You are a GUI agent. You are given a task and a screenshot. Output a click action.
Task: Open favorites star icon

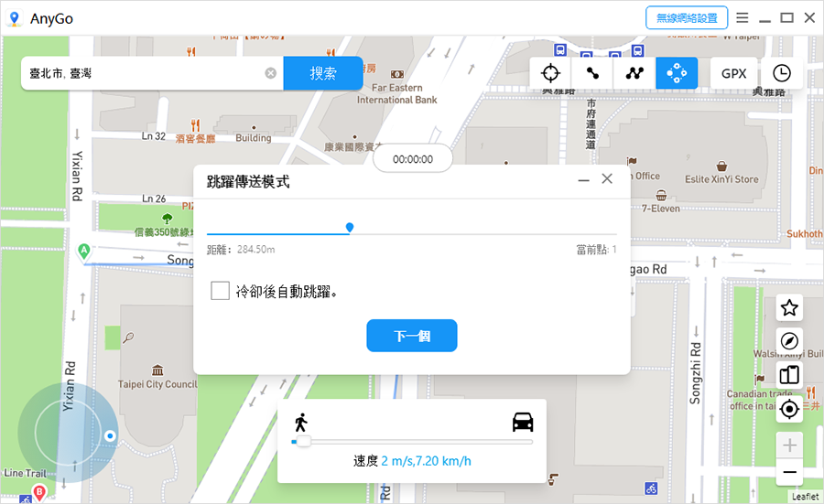789,308
